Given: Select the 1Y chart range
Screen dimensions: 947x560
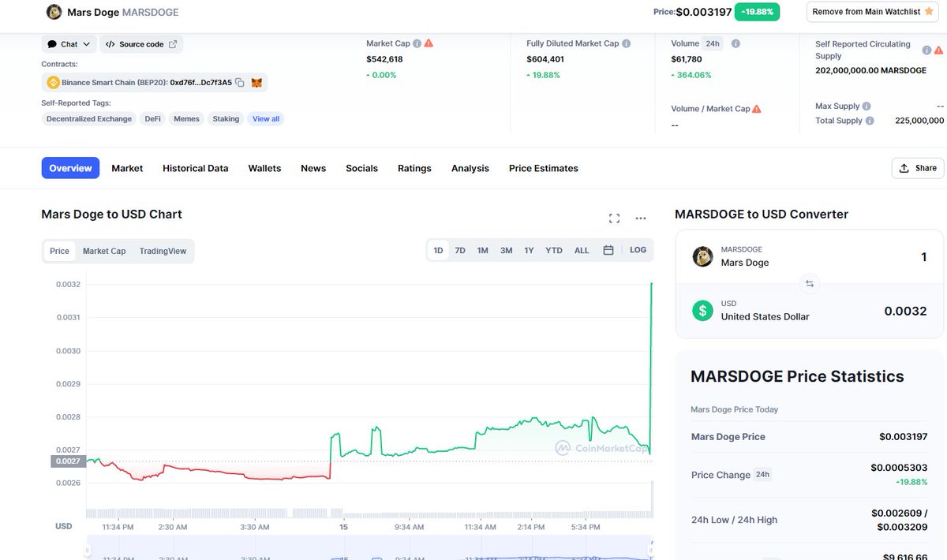Looking at the screenshot, I should (530, 250).
